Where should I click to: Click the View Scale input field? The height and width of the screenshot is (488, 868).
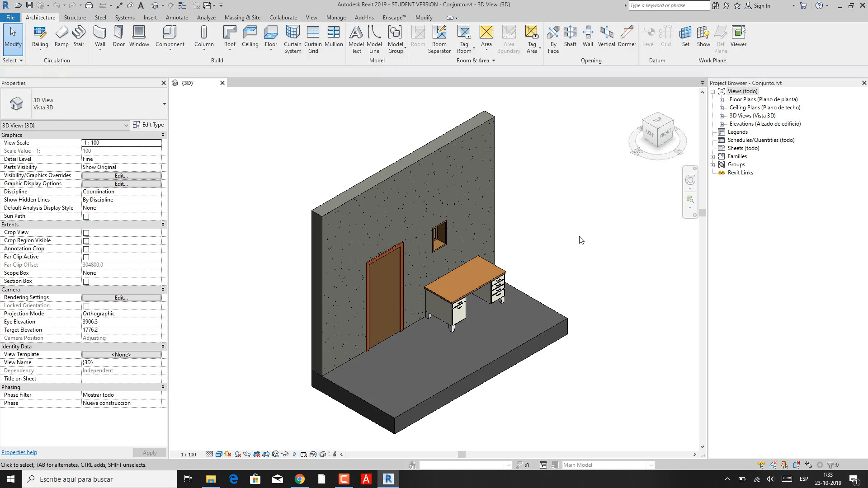[121, 143]
